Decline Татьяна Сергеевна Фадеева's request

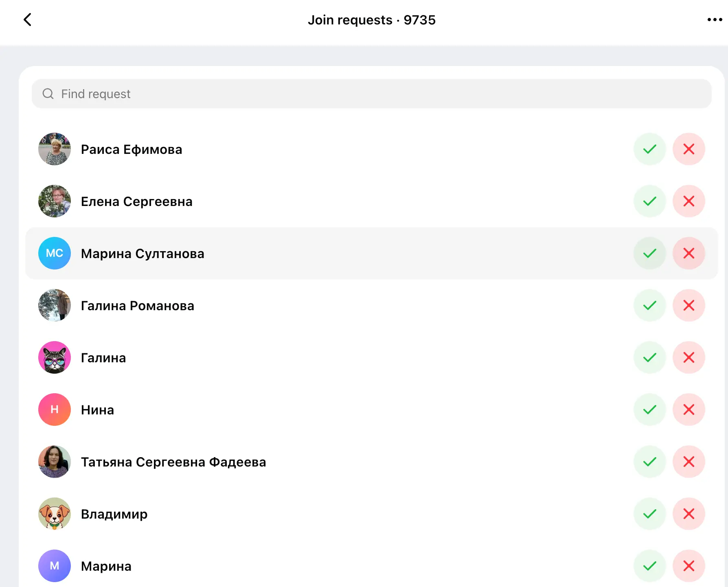click(689, 462)
